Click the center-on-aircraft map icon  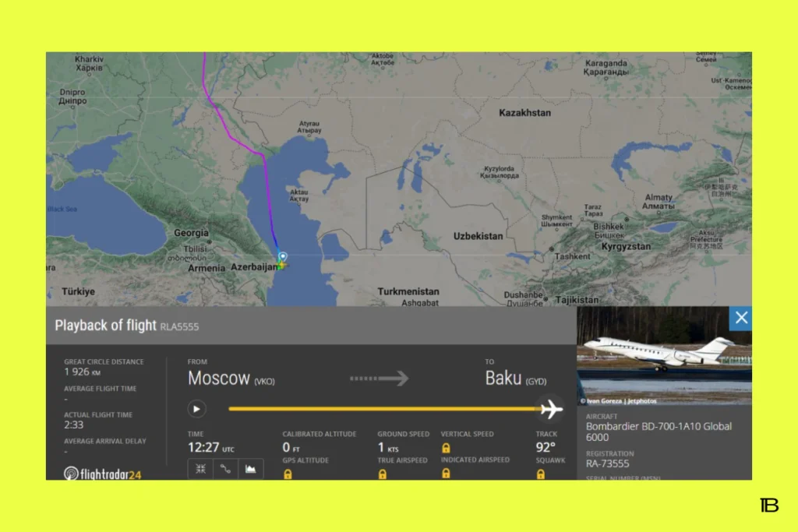click(x=200, y=469)
